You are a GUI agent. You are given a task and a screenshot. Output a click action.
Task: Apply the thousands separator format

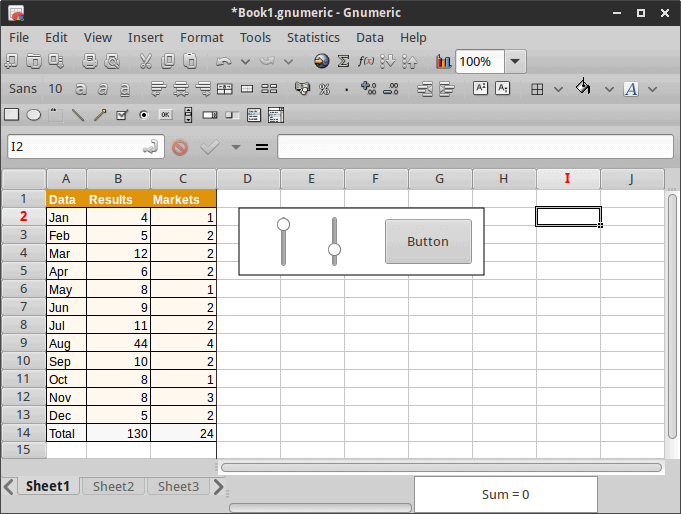[x=346, y=90]
